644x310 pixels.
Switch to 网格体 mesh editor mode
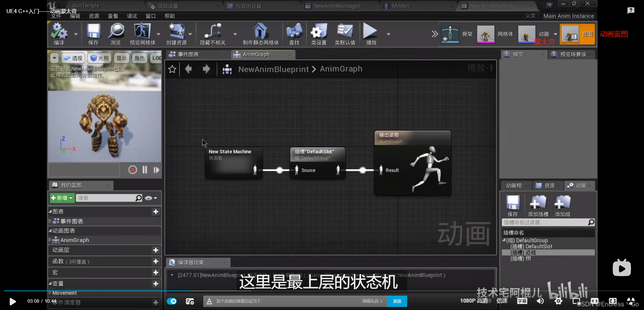pos(495,34)
